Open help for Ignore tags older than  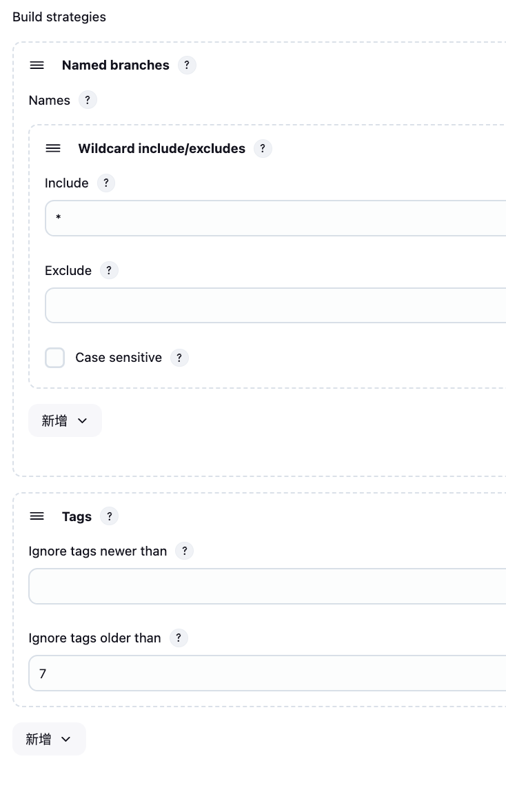coord(179,638)
